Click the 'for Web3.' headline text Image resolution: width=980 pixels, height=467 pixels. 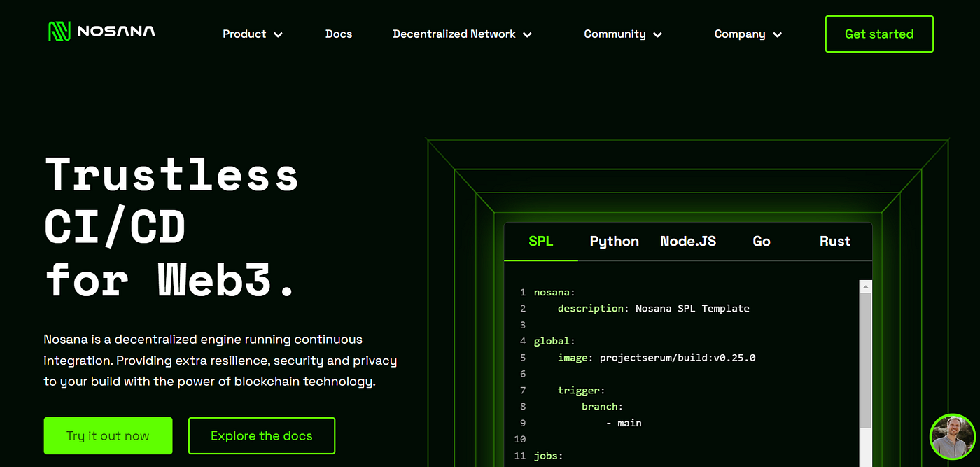coord(171,279)
